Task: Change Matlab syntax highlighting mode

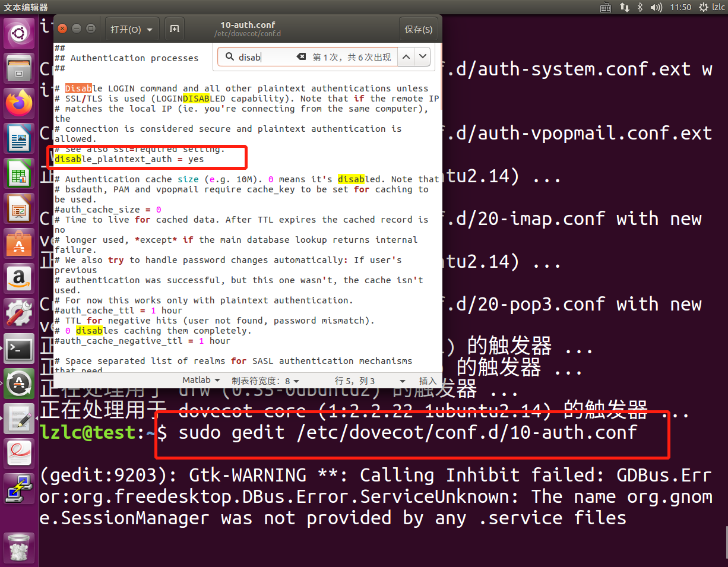Action: (x=201, y=380)
